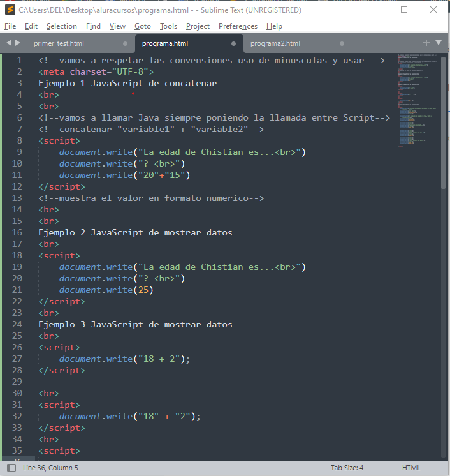This screenshot has width=450, height=476.
Task: Click text 'Ejemplo 2 JavaScript de mostrar datos'
Action: pyautogui.click(x=135, y=232)
